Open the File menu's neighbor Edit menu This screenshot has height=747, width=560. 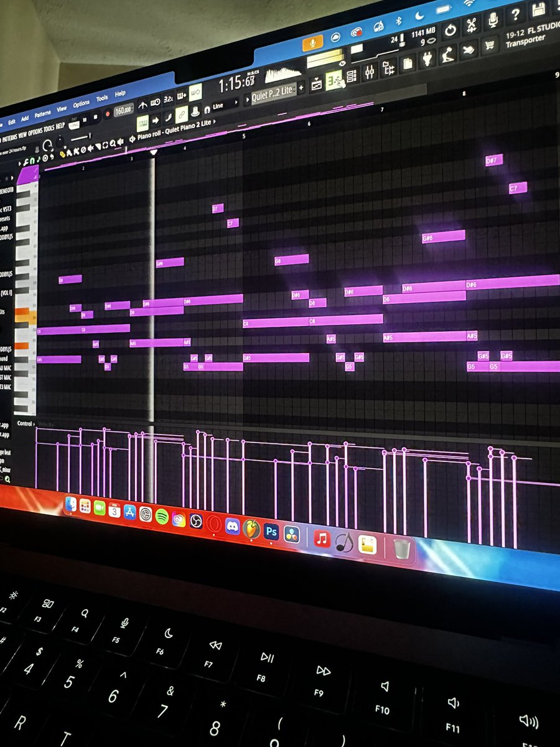pyautogui.click(x=11, y=122)
